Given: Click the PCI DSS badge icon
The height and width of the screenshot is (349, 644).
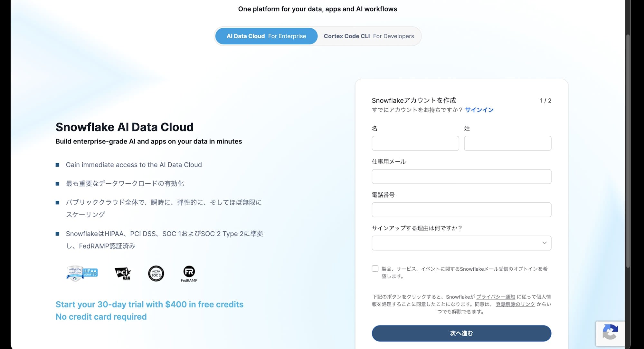Looking at the screenshot, I should (123, 274).
